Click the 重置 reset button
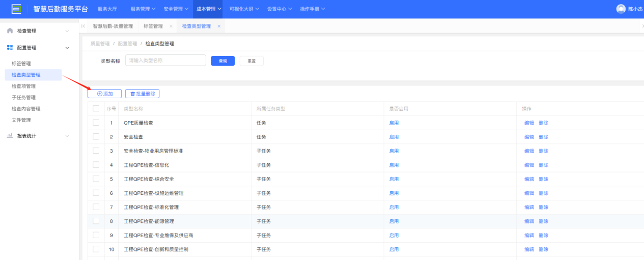The height and width of the screenshot is (260, 644). 251,61
